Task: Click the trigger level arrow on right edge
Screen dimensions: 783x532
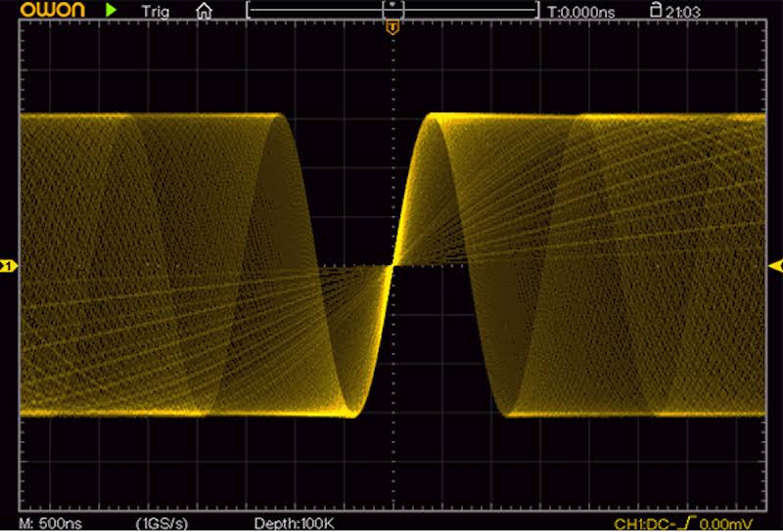Action: 775,266
